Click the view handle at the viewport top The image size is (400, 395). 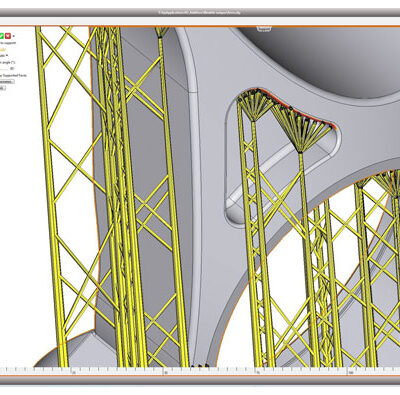(264, 28)
